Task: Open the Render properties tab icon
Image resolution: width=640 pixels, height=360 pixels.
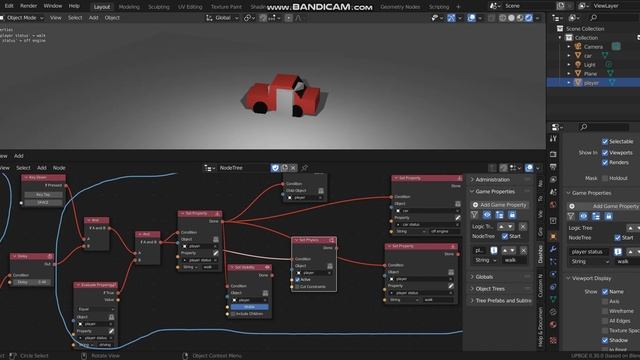Action: [553, 154]
